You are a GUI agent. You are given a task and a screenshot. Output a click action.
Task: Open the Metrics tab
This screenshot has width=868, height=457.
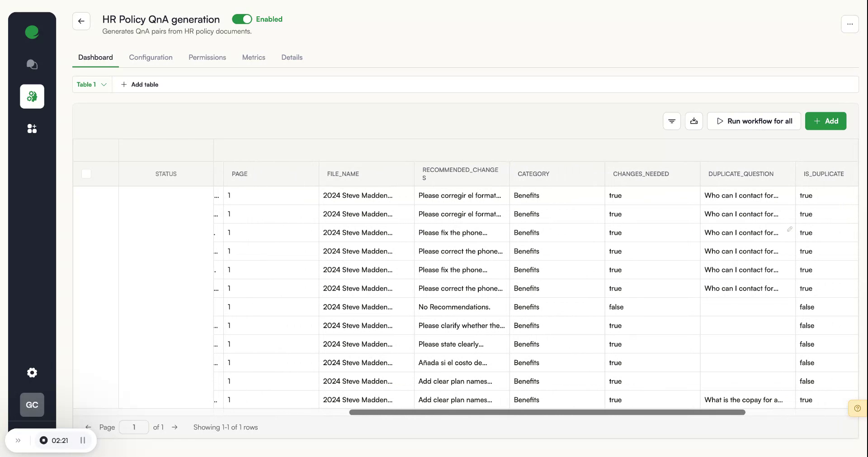tap(253, 57)
